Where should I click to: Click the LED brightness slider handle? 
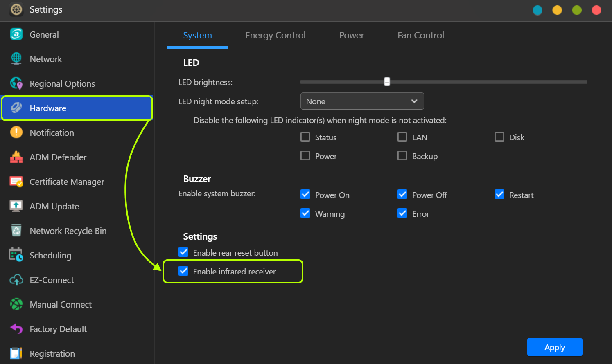(387, 82)
